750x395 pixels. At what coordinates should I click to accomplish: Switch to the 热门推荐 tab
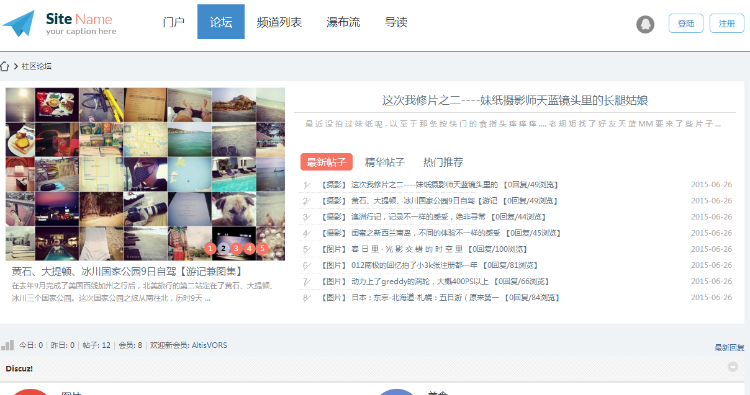point(443,162)
